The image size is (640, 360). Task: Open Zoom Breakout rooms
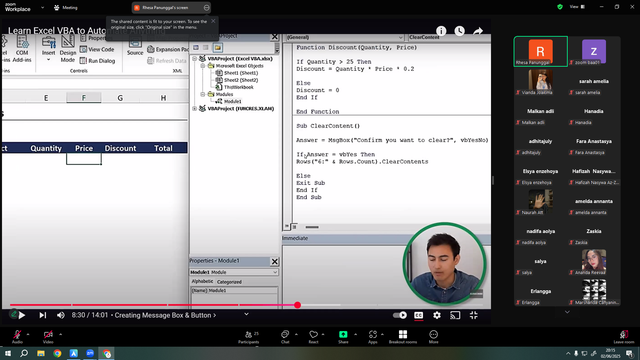click(403, 336)
